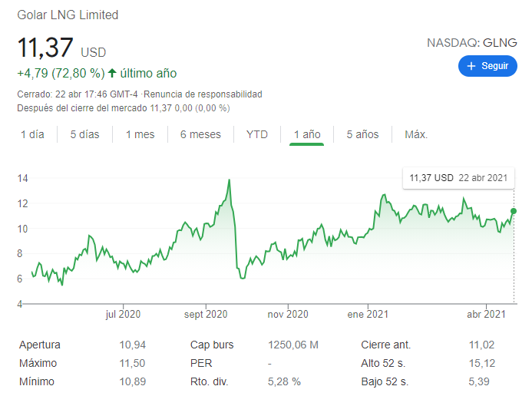
Task: Click the último año text
Action: tap(149, 73)
